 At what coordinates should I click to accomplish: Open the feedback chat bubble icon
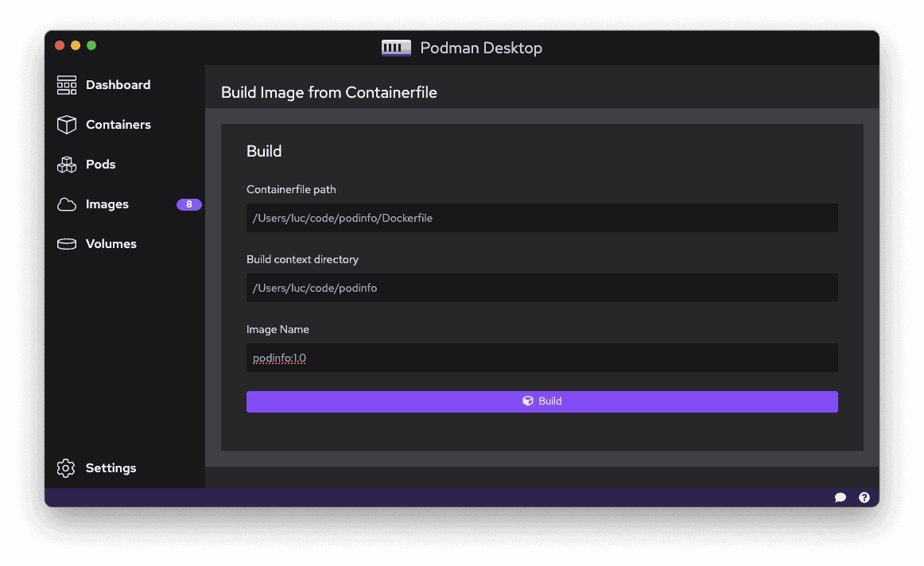coord(841,498)
